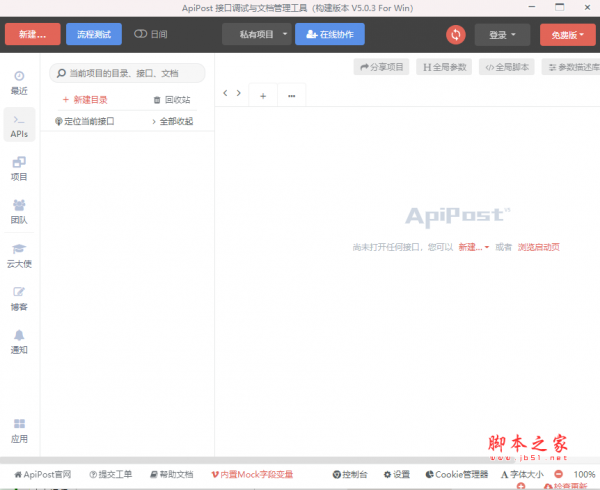The image size is (600, 490).
Task: Click the red 新建 button
Action: click(33, 34)
